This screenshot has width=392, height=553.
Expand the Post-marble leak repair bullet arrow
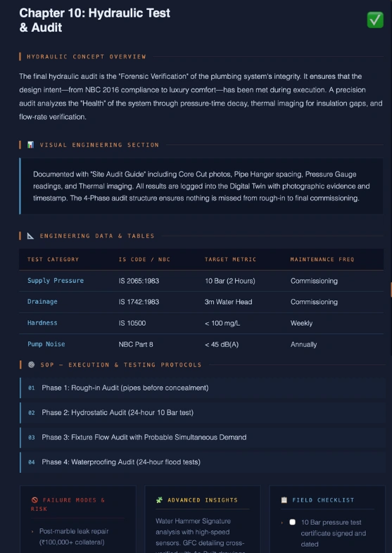(x=32, y=531)
